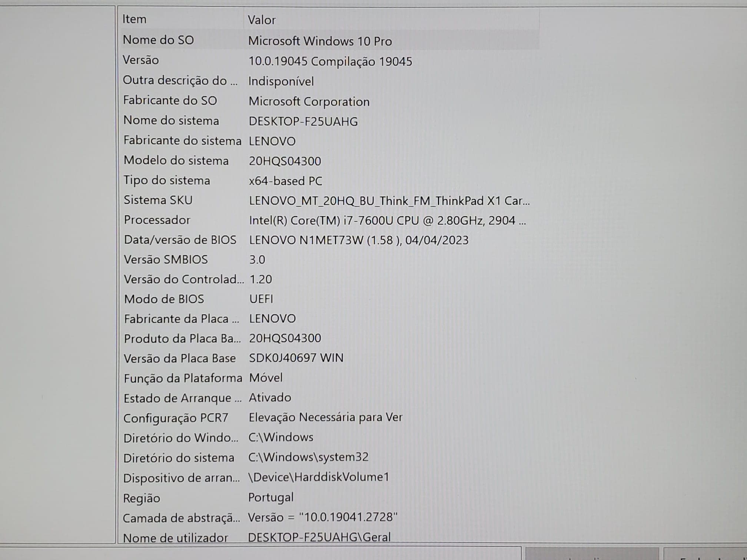Select the Camada de abstraçã... row

point(329,518)
